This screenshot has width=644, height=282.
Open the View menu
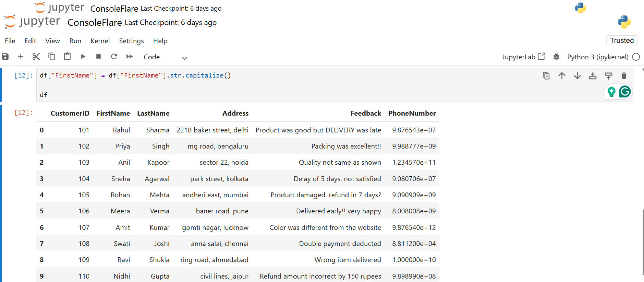(52, 41)
